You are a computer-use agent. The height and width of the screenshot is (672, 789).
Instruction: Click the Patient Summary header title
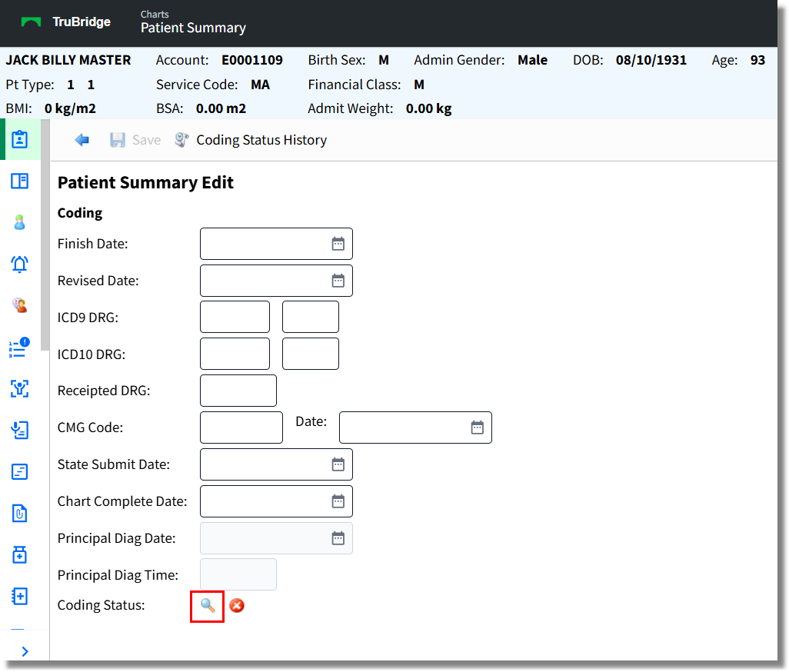coord(193,28)
